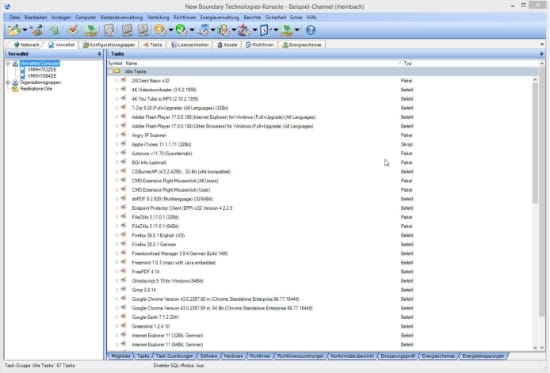Collapse the Verwaltete Computer tree node

tap(8, 64)
